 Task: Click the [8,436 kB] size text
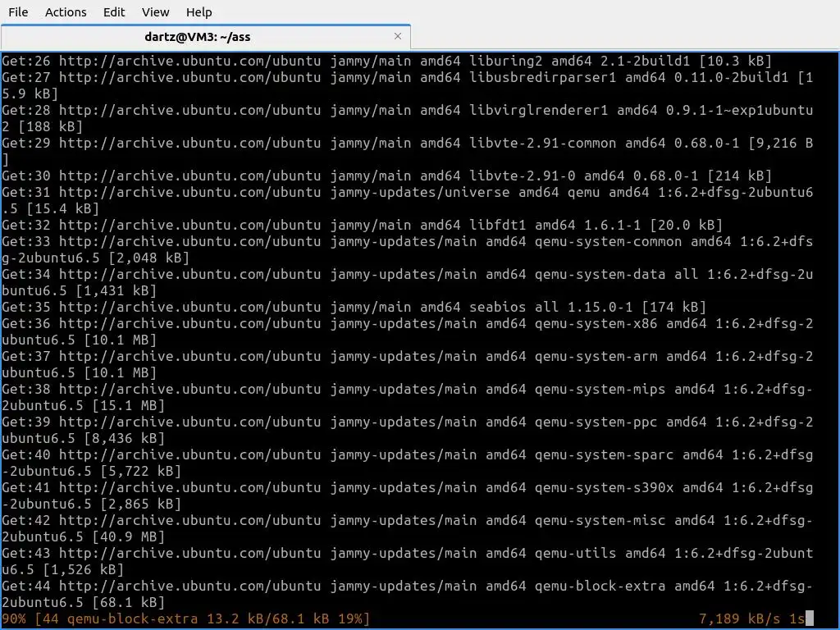[x=124, y=438]
